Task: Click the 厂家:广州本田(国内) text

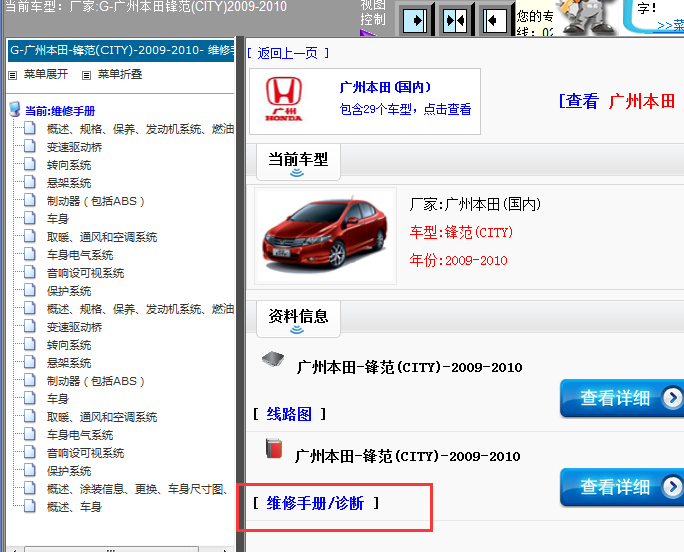Action: pos(475,204)
